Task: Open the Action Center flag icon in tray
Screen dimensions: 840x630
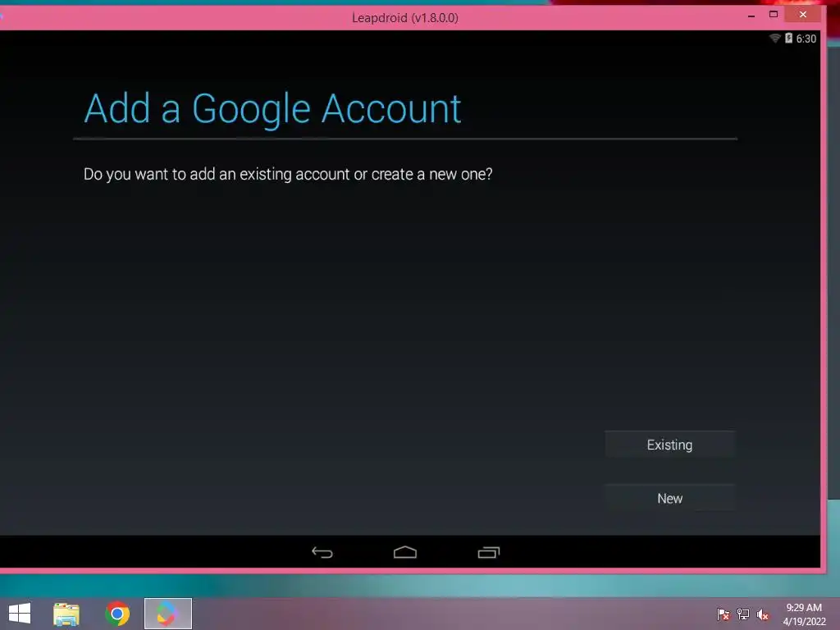Action: [x=724, y=614]
